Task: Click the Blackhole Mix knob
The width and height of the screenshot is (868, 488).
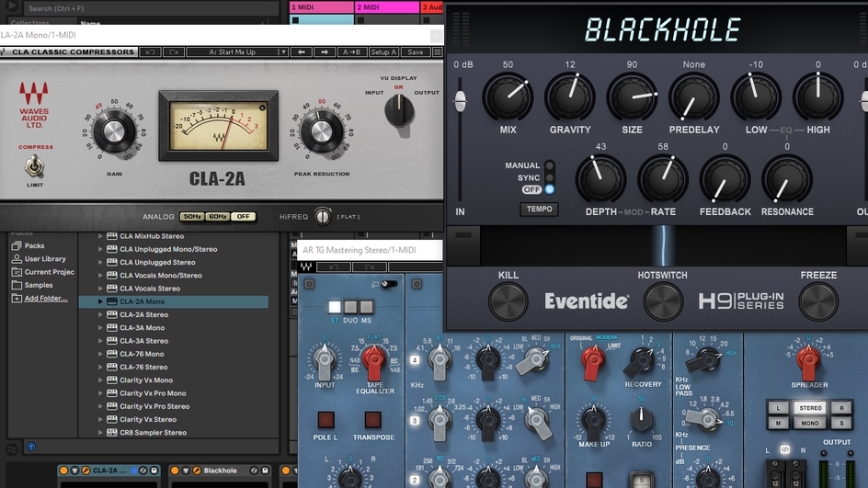Action: tap(508, 97)
